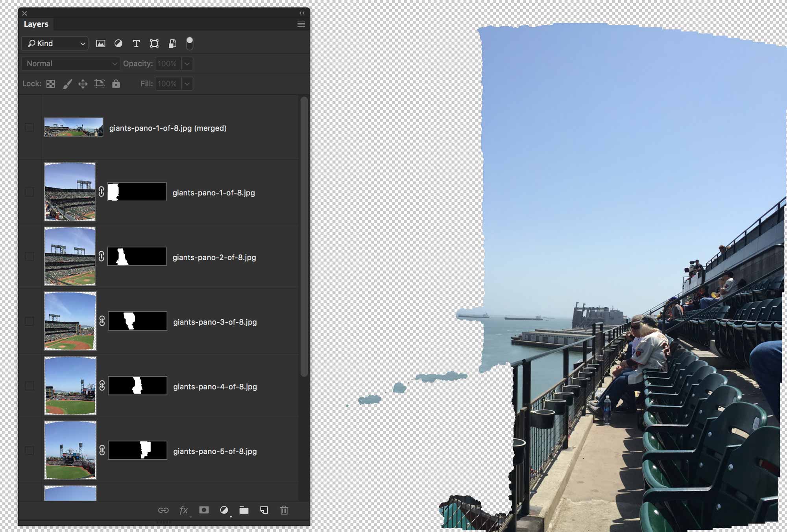Image resolution: width=787 pixels, height=532 pixels.
Task: Click the link layers icon between layer and mask
Action: pos(101,192)
